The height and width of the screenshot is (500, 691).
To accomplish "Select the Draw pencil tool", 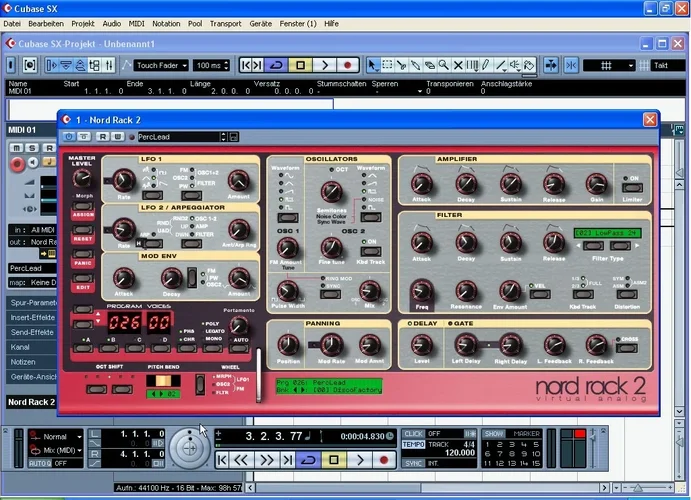I will point(486,65).
